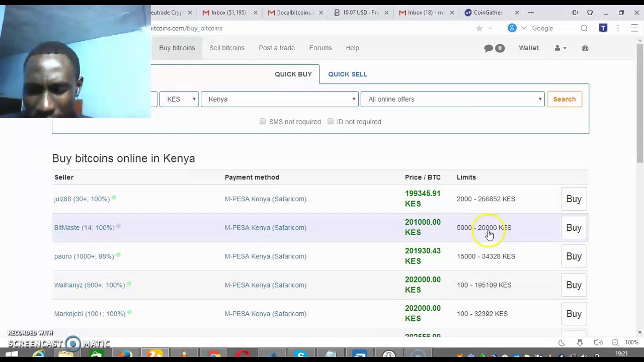This screenshot has height=362, width=644.
Task: Open seller Walhanyz profile link
Action: (x=90, y=285)
